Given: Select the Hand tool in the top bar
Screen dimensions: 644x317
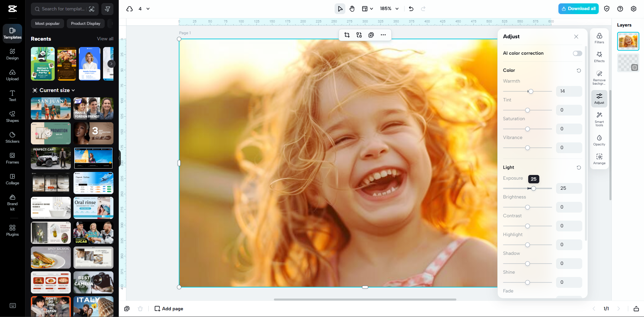Looking at the screenshot, I should tap(352, 8).
